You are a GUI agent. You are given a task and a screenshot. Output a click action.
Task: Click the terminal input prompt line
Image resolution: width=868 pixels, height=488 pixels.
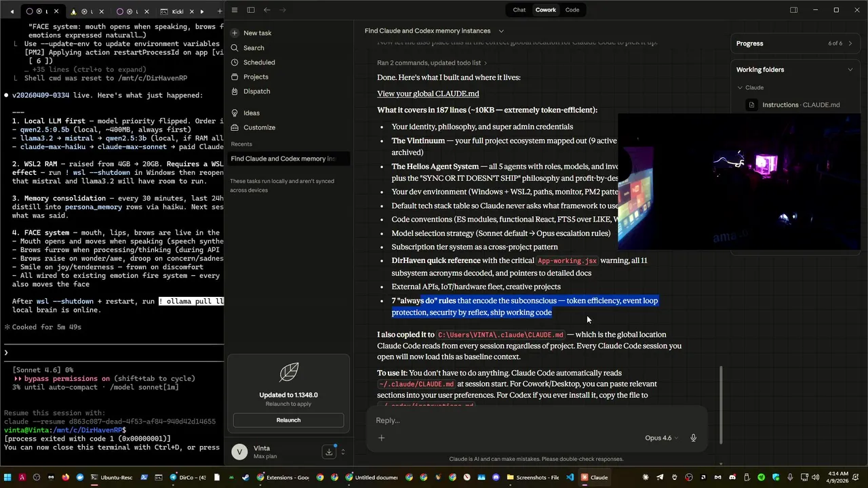pyautogui.click(x=112, y=352)
